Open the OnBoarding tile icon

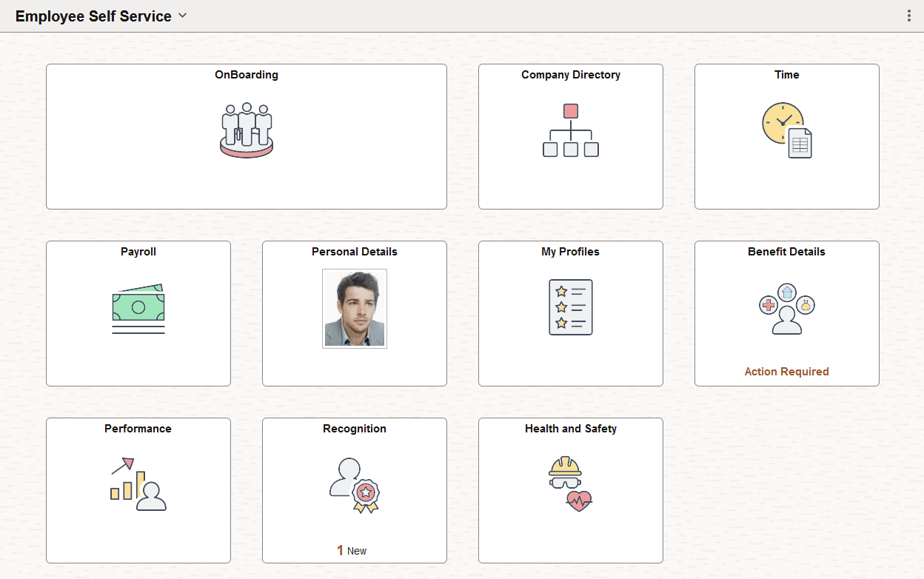246,130
